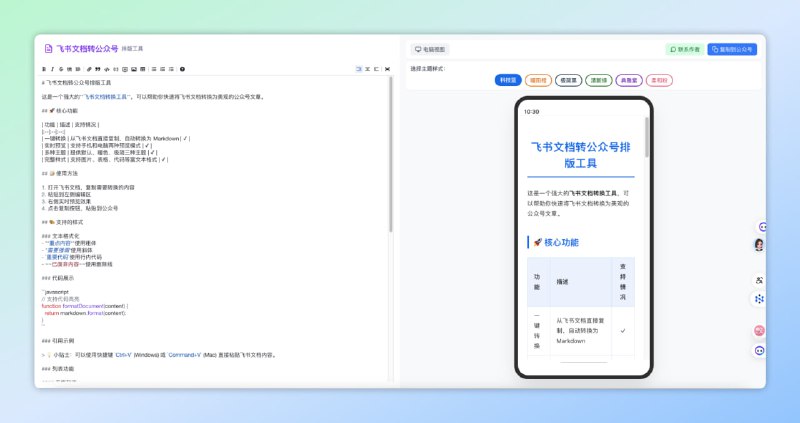The height and width of the screenshot is (423, 800).
Task: Click the 'function formatDocument(content)' code line
Action: 85,306
